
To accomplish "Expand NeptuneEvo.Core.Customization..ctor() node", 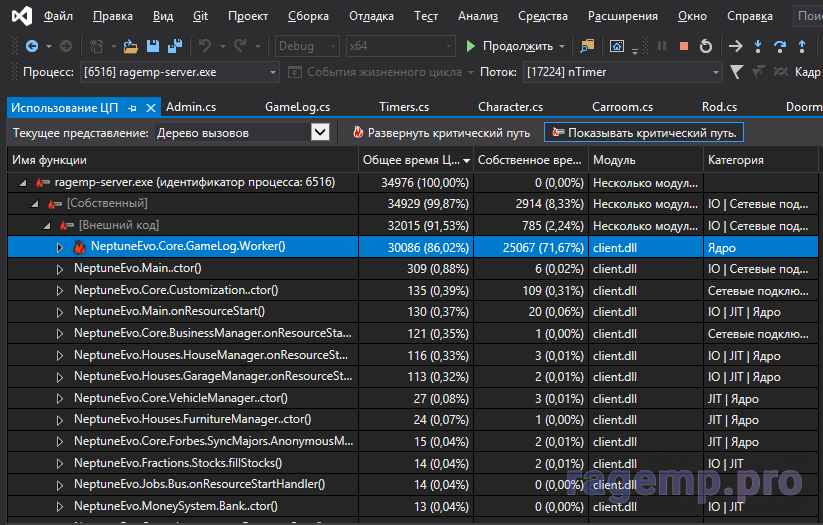I will pyautogui.click(x=60, y=291).
